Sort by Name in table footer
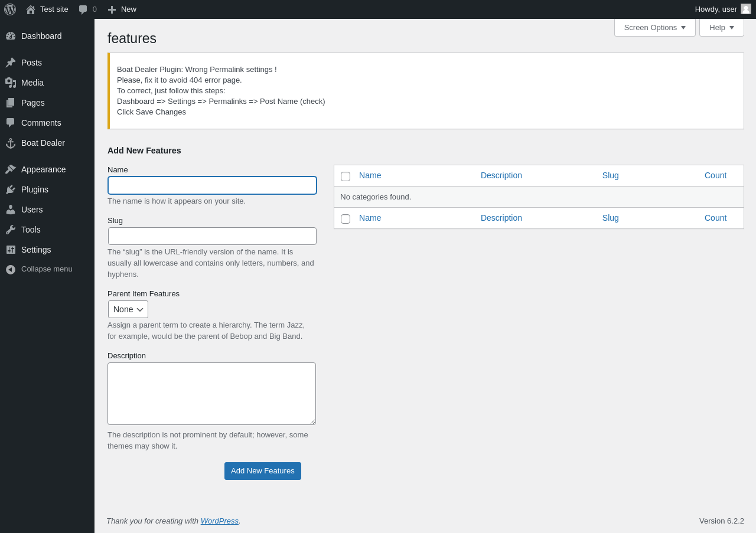This screenshot has width=756, height=533. 370,218
